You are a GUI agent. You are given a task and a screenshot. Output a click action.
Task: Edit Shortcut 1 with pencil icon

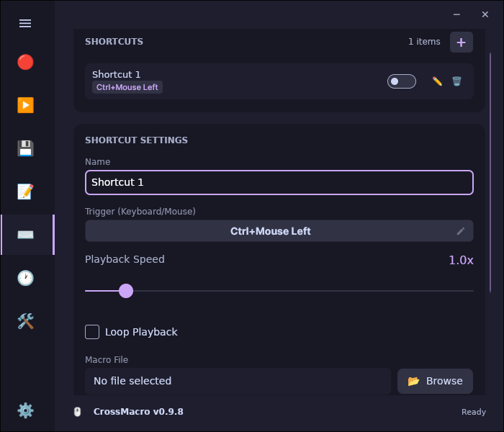(437, 81)
